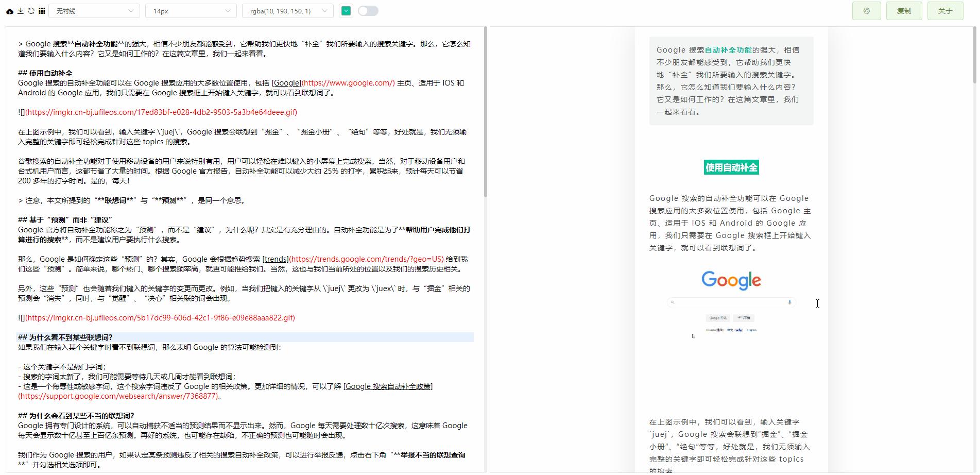The image size is (980, 475).
Task: Open the 无衬线 font family dropdown
Action: point(94,10)
